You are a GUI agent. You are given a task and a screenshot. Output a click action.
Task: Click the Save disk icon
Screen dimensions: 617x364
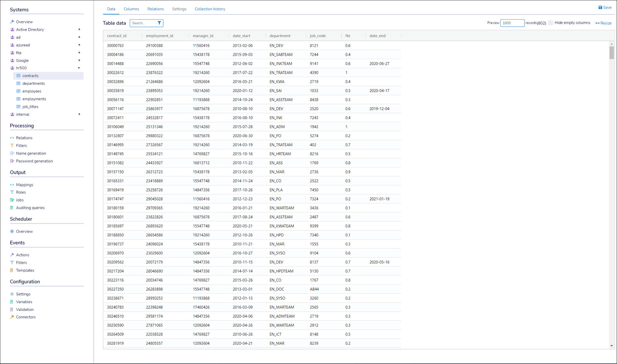tap(600, 7)
